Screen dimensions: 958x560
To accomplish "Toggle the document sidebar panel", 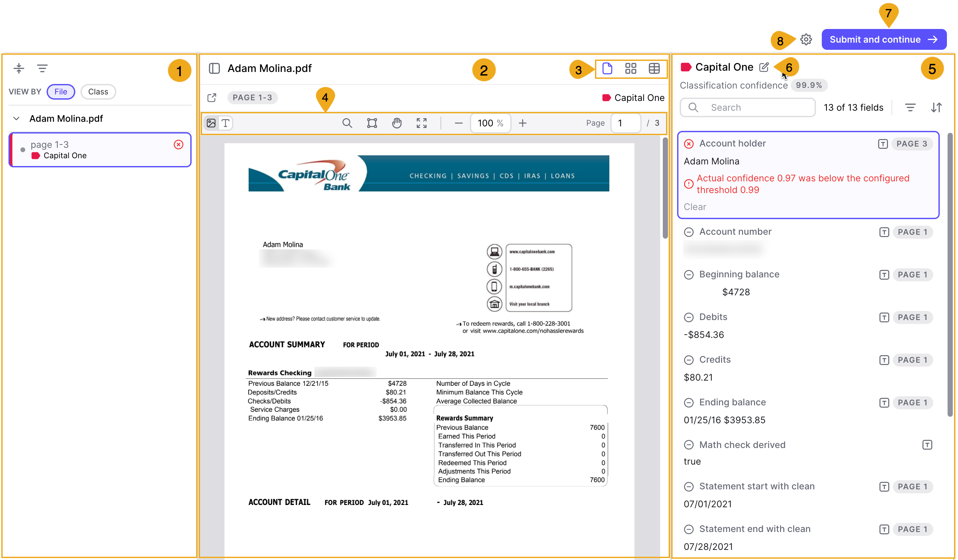I will (215, 68).
